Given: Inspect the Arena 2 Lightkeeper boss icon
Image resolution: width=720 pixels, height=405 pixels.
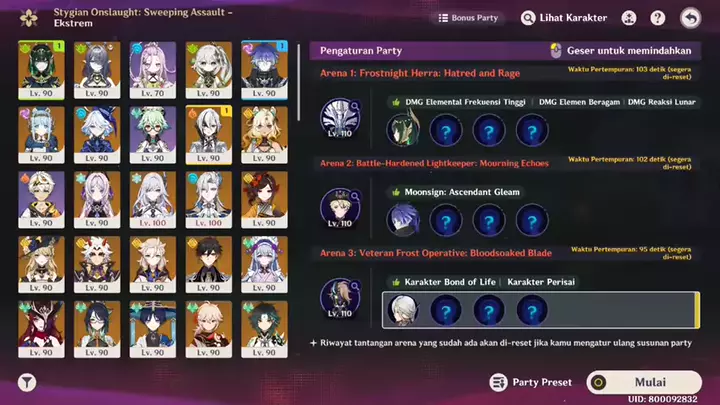Looking at the screenshot, I should coord(340,208).
